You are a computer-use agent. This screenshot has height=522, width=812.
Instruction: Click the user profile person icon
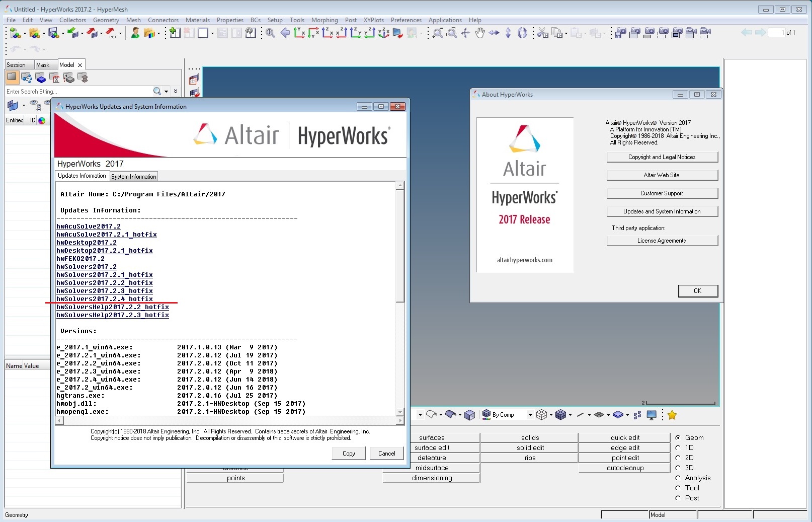[135, 33]
